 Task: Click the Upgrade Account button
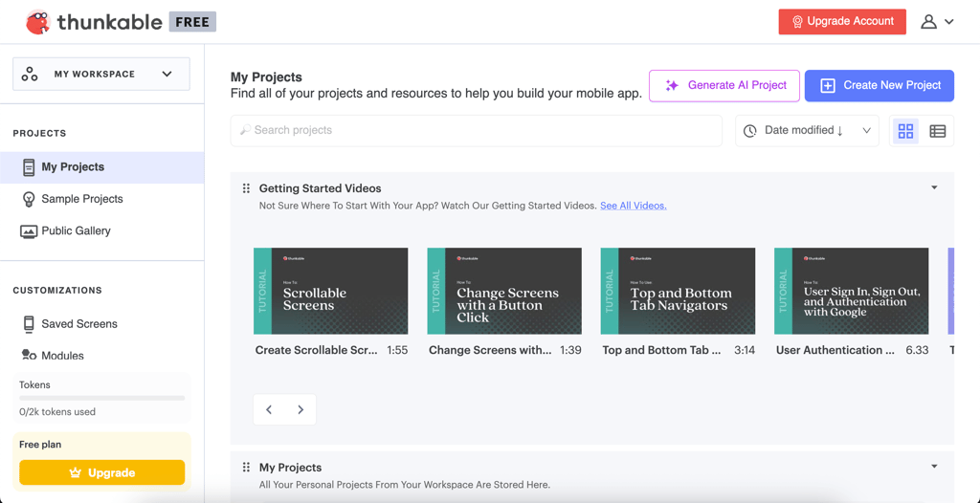(842, 21)
